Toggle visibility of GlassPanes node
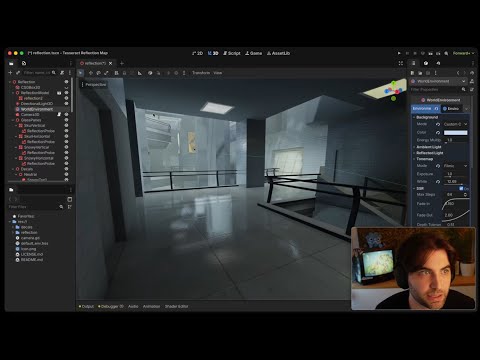Screen dimensions: 480x360 click(66, 120)
